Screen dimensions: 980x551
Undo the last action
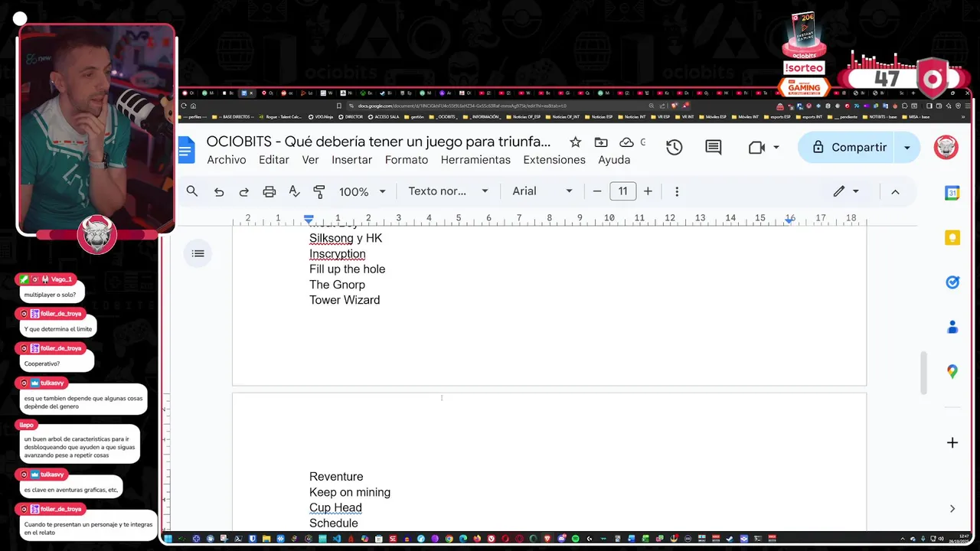[219, 191]
